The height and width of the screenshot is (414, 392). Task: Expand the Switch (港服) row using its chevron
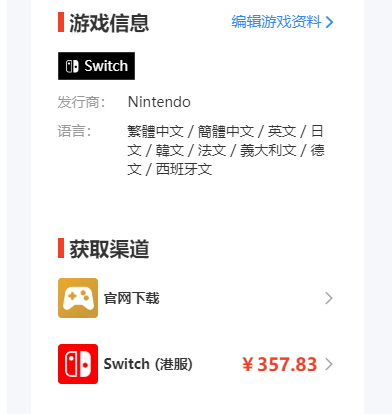[329, 364]
